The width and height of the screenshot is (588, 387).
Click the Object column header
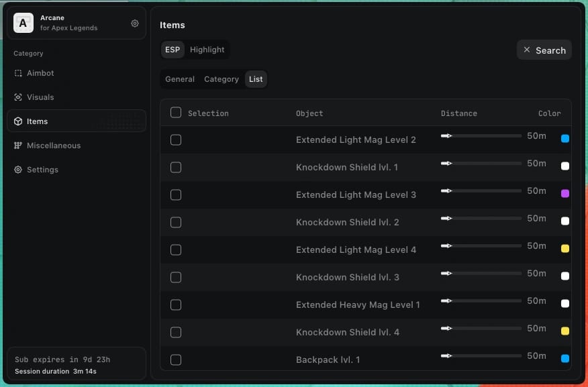(x=309, y=113)
